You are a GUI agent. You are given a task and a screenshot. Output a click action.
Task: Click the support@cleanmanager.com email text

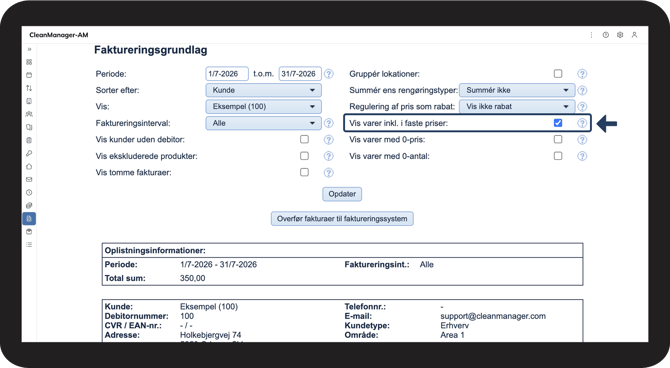pos(493,316)
